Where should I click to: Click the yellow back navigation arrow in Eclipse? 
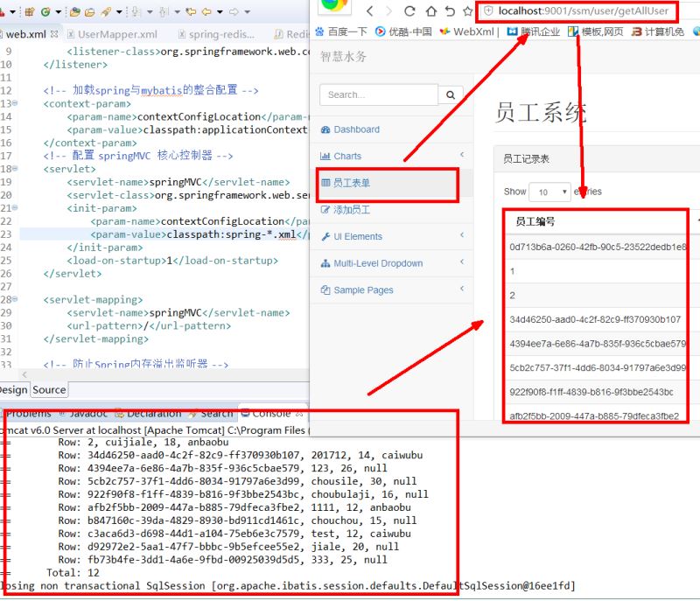206,11
